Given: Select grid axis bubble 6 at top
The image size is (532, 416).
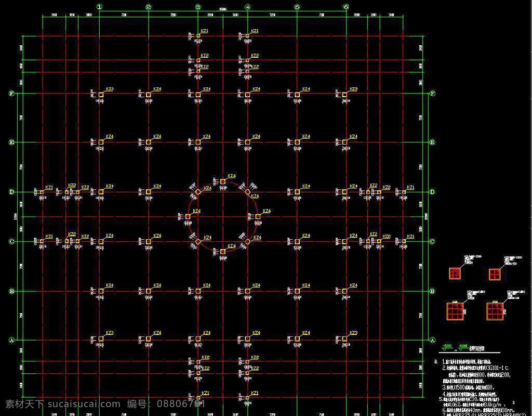Looking at the screenshot, I should [346, 6].
